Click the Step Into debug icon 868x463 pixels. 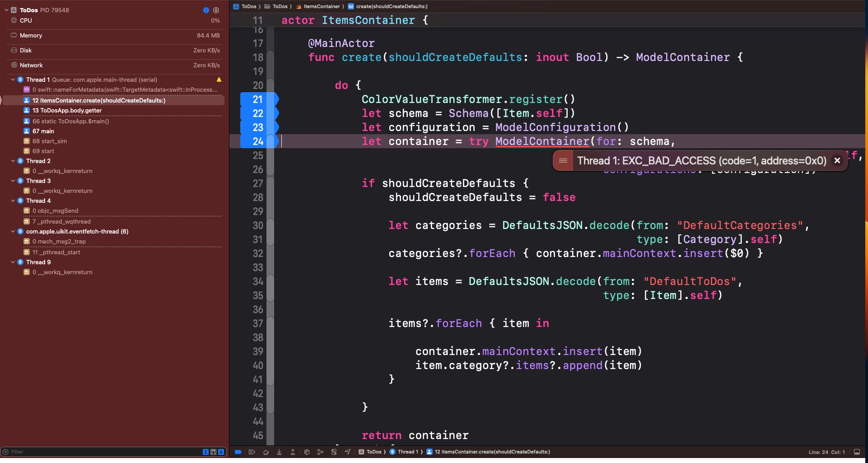tap(279, 452)
